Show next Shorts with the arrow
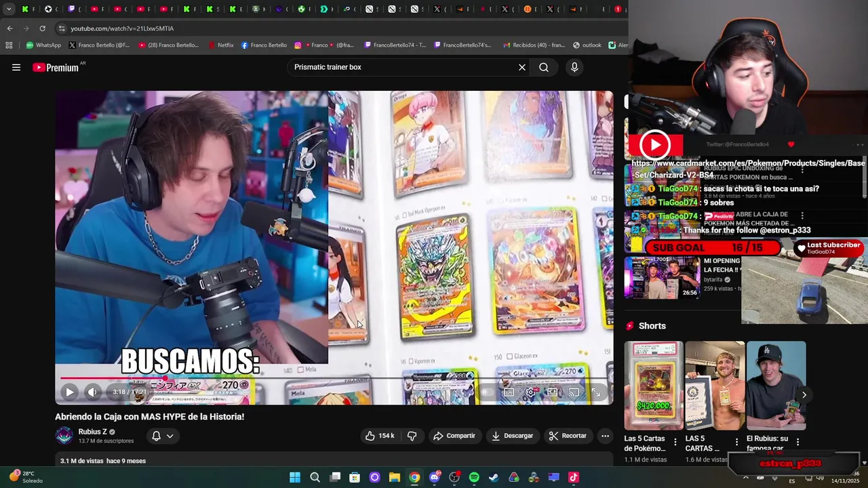Viewport: 868px width, 488px height. 804,394
